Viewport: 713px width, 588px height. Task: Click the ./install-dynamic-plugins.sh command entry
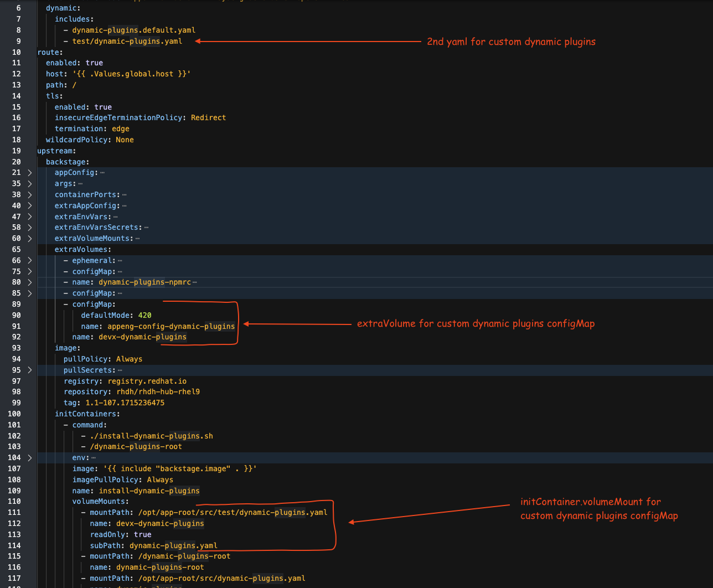click(151, 436)
